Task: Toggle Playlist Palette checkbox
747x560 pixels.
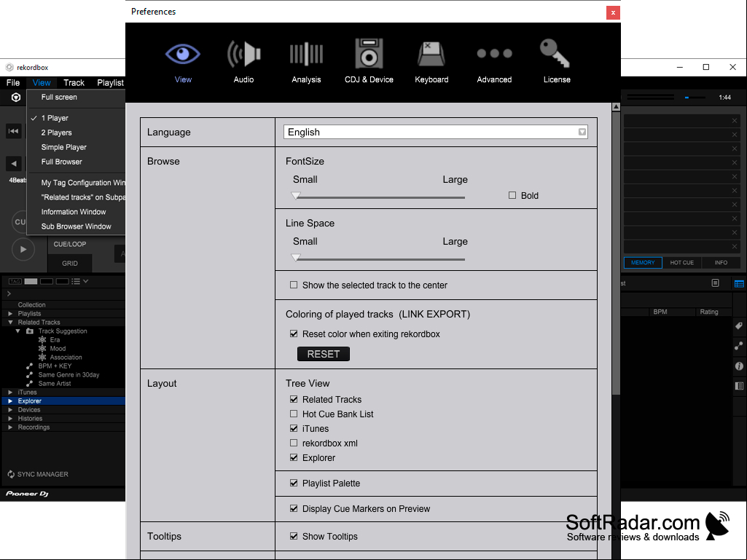Action: click(294, 483)
